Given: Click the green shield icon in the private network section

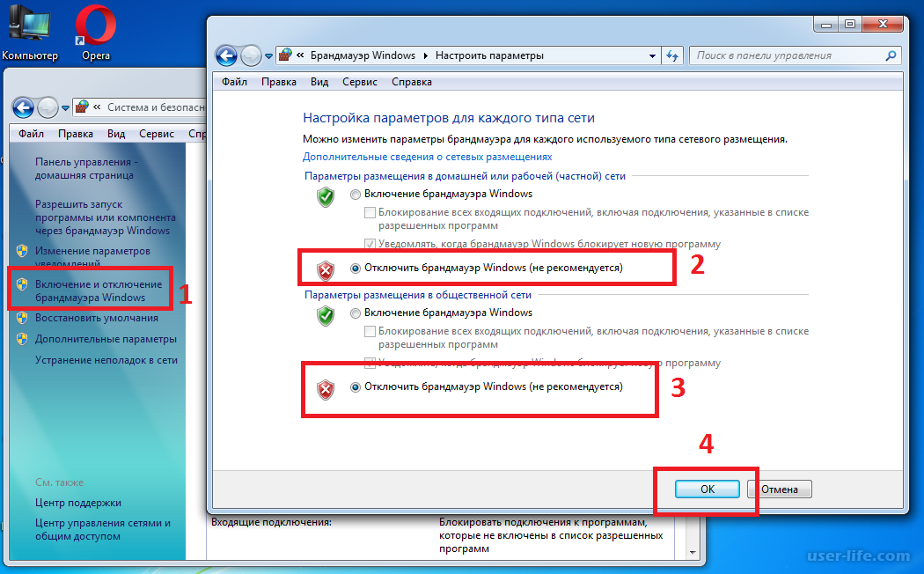Looking at the screenshot, I should (x=326, y=197).
